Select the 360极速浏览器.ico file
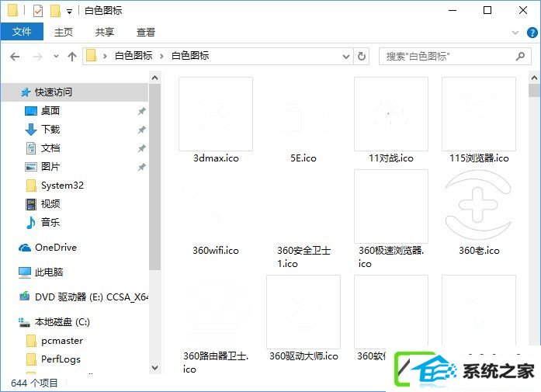This screenshot has height=392, width=541. point(391,219)
